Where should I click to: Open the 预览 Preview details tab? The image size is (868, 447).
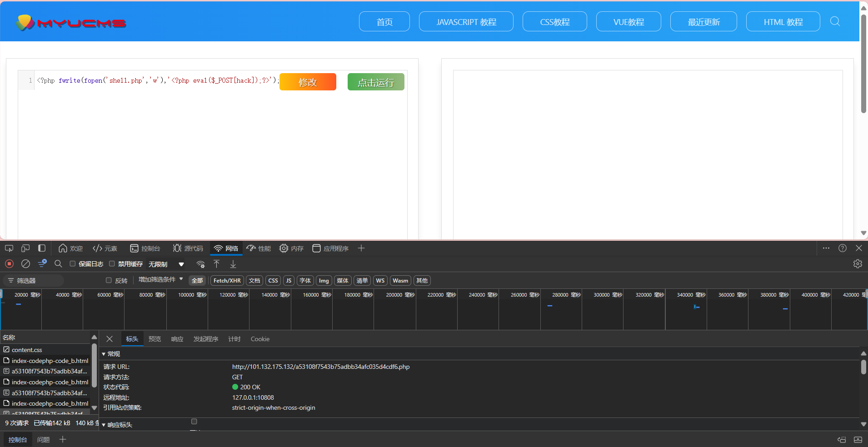tap(155, 339)
